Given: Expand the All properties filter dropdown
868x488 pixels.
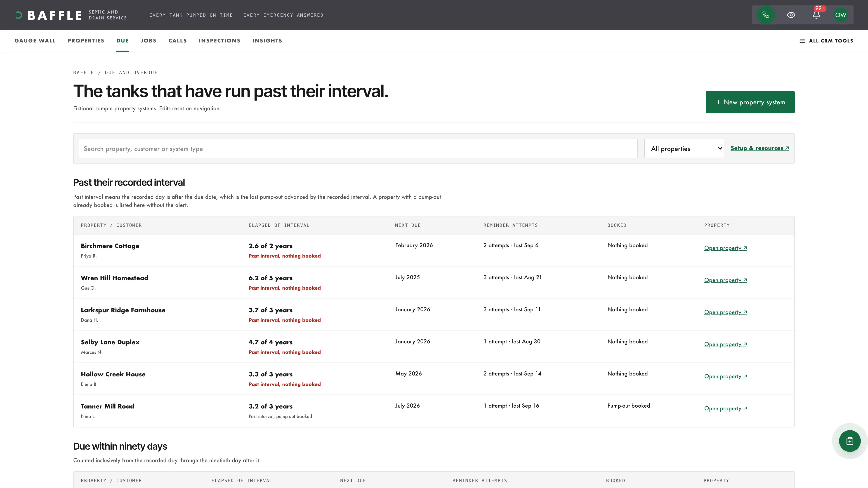Looking at the screenshot, I should [x=684, y=148].
